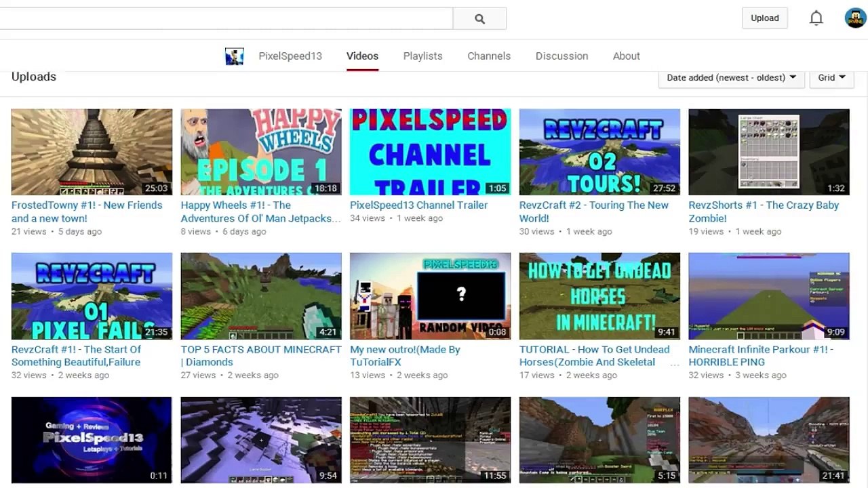Open the account avatar menu
Screen dimensions: 868x488
click(x=855, y=18)
